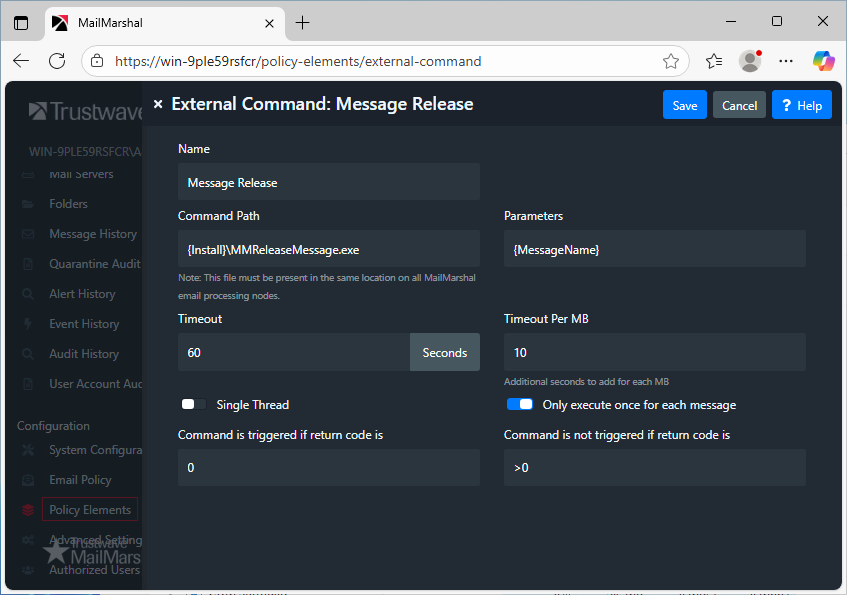
Task: Open a new browser tab
Action: pos(303,22)
